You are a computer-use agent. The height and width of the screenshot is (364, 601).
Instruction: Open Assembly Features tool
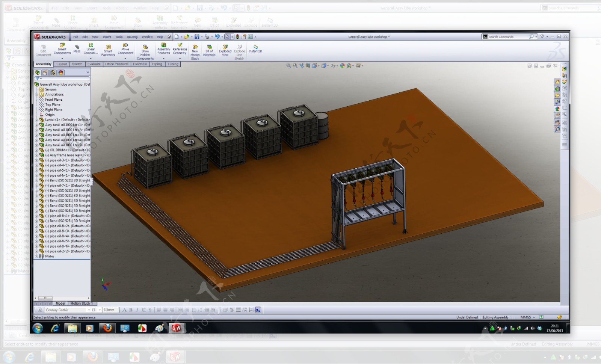[164, 49]
